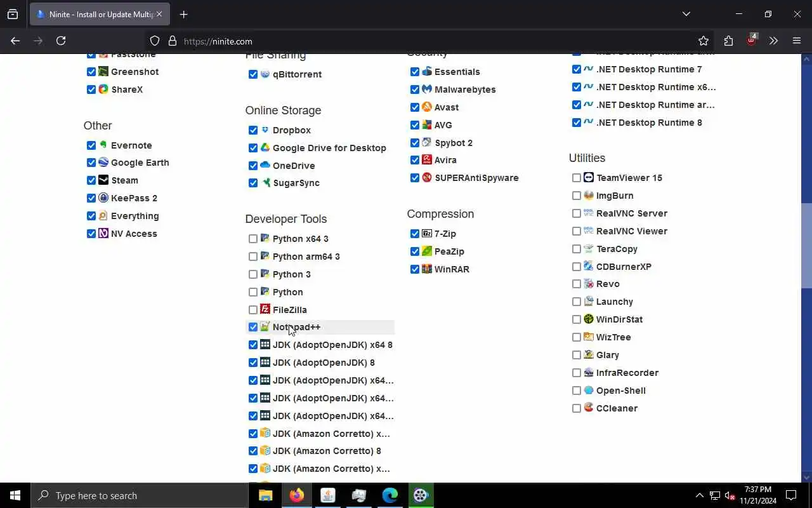Click the Essentials label under Security

click(x=457, y=72)
